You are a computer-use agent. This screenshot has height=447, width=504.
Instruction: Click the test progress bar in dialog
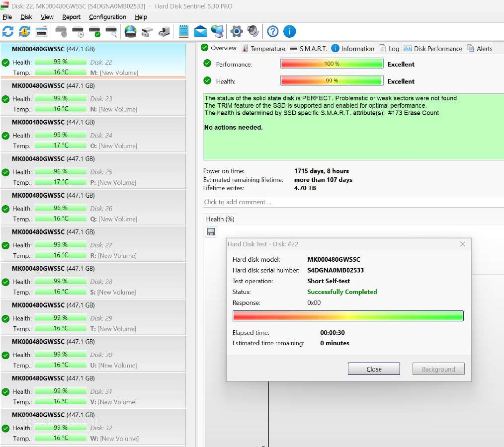coord(348,316)
